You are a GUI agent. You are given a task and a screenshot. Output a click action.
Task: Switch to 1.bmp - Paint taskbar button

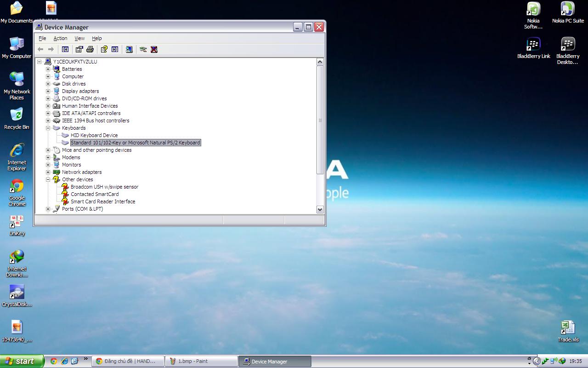coord(201,361)
